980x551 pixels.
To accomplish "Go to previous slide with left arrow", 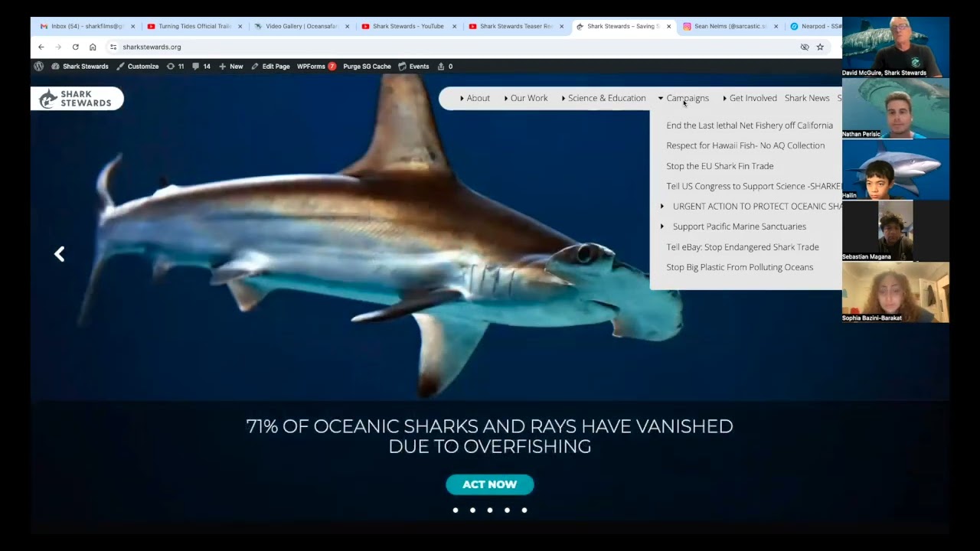I will pyautogui.click(x=59, y=254).
